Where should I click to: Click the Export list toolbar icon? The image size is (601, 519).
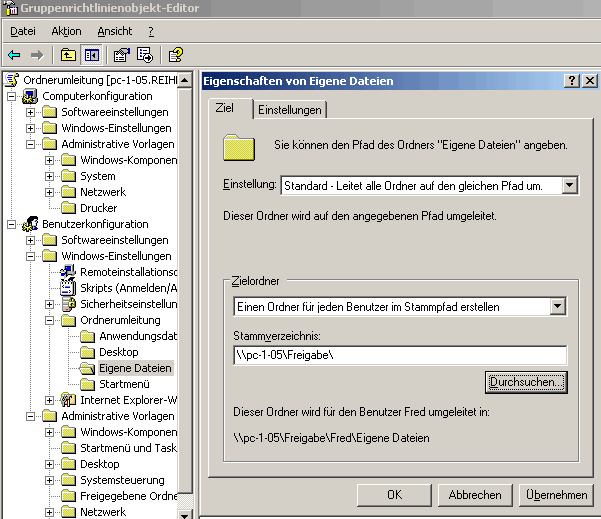[145, 55]
